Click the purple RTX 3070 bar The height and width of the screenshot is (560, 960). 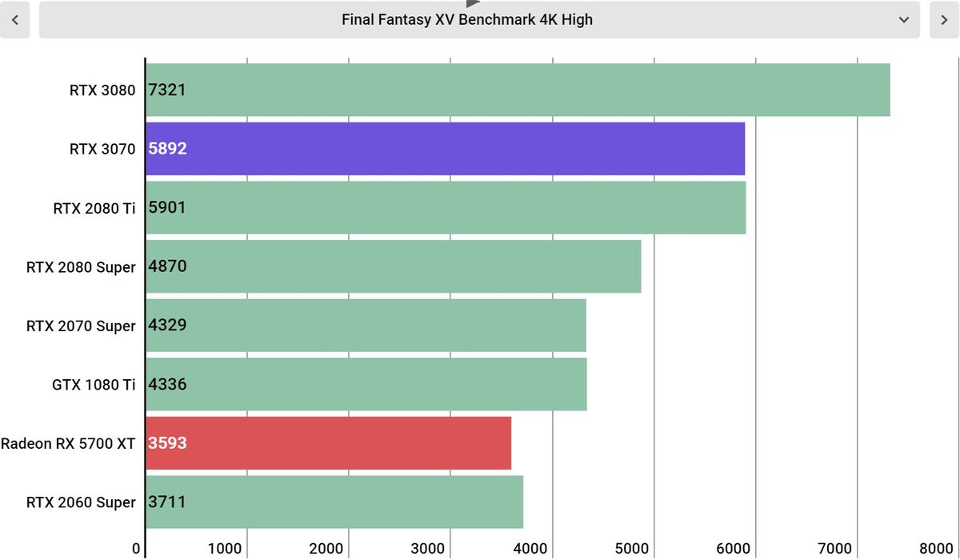[445, 148]
